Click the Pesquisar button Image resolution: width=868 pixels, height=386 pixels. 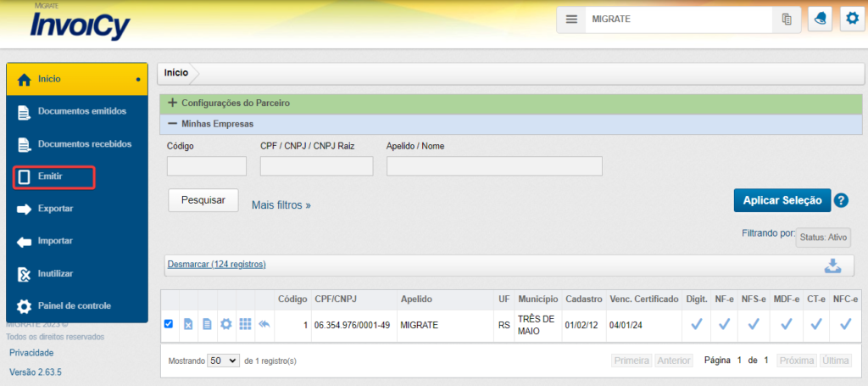pyautogui.click(x=203, y=200)
